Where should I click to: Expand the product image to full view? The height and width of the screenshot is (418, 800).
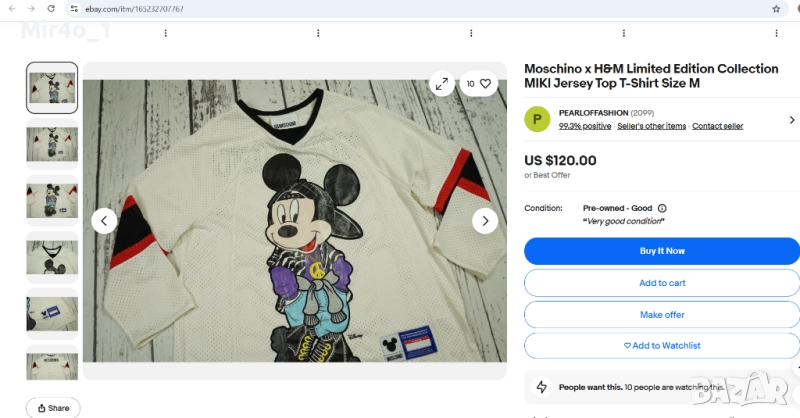(441, 84)
